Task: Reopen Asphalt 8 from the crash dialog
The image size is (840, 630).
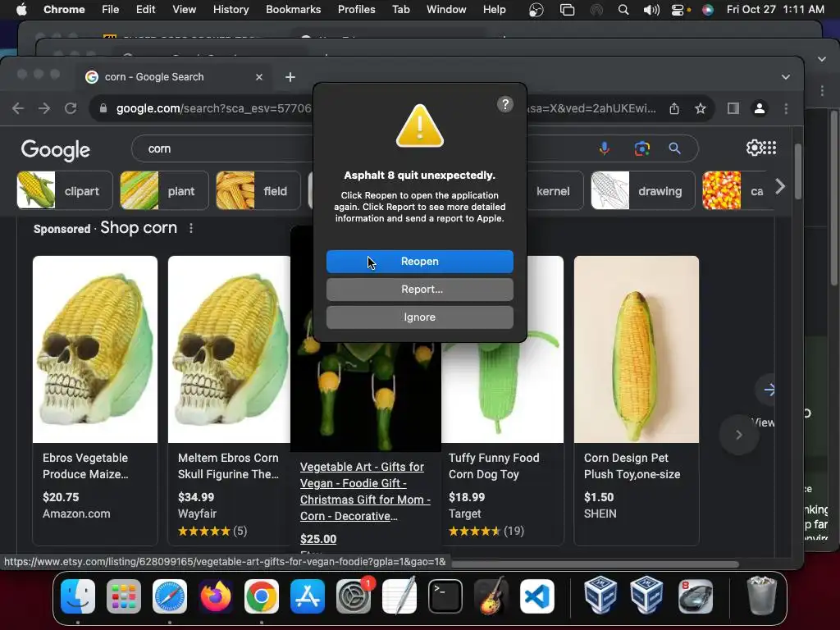Action: (419, 262)
